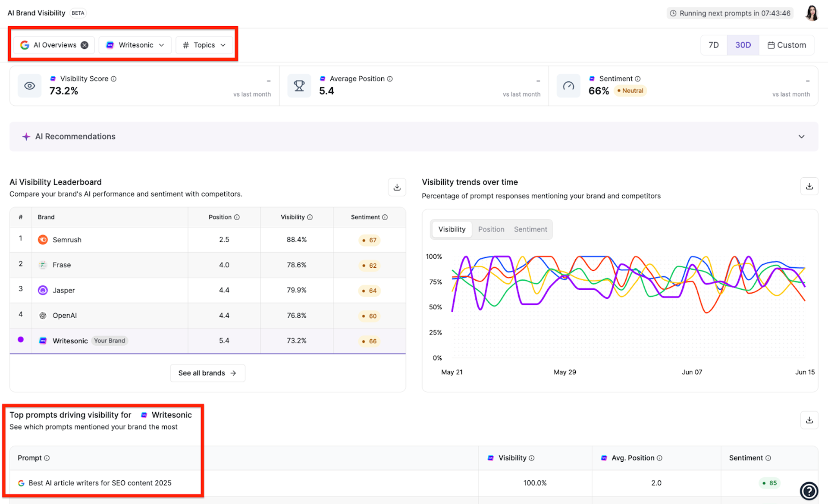The width and height of the screenshot is (828, 504).
Task: Open the Writesonic brand dropdown
Action: 135,45
